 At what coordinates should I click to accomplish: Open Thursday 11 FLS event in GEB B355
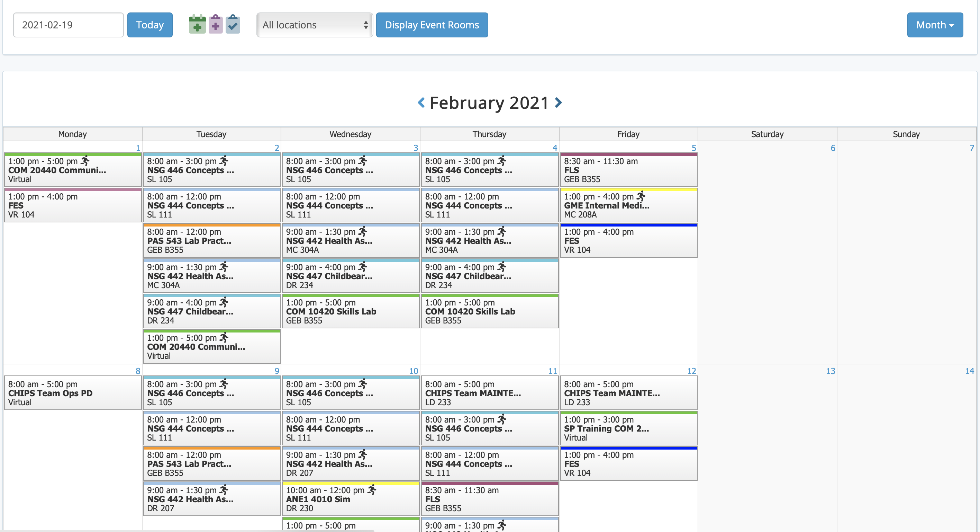(x=490, y=499)
